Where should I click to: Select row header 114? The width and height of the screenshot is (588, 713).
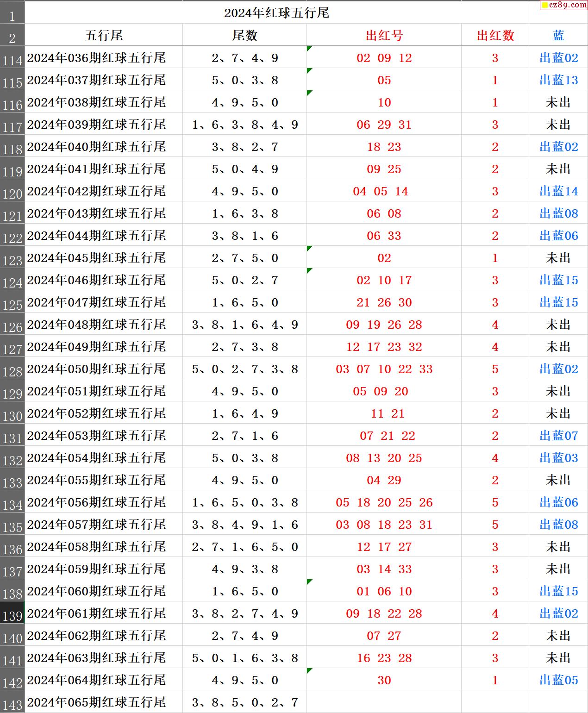(x=12, y=57)
